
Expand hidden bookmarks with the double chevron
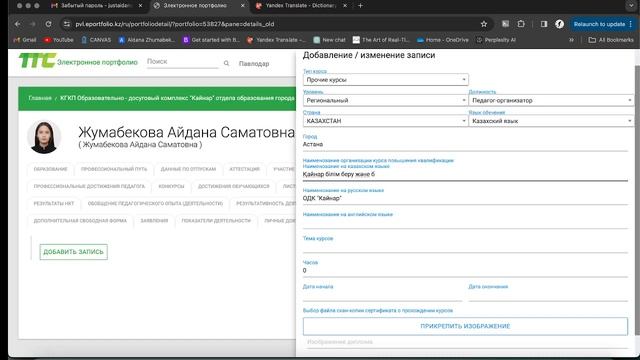pyautogui.click(x=571, y=40)
